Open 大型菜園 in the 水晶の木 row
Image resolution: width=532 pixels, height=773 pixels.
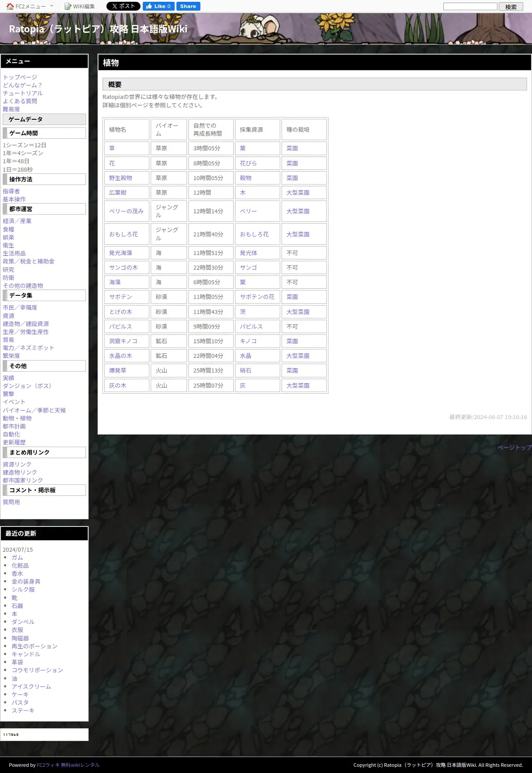(x=298, y=356)
